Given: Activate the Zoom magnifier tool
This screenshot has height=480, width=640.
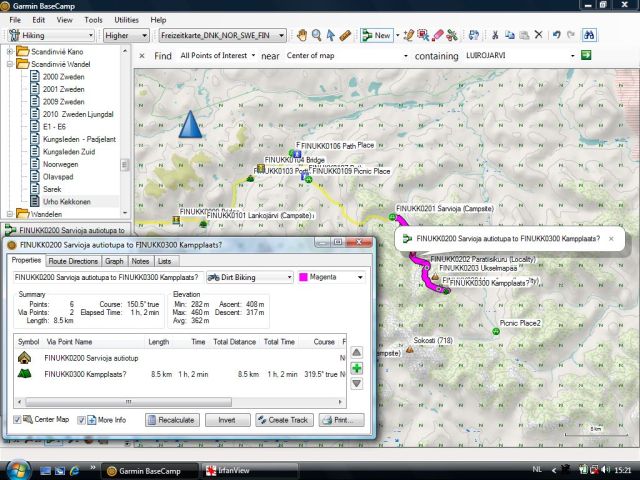Looking at the screenshot, I should point(316,35).
